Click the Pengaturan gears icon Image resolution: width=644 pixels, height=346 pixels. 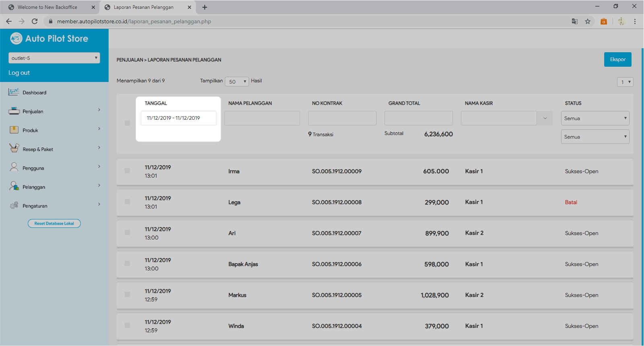point(14,205)
